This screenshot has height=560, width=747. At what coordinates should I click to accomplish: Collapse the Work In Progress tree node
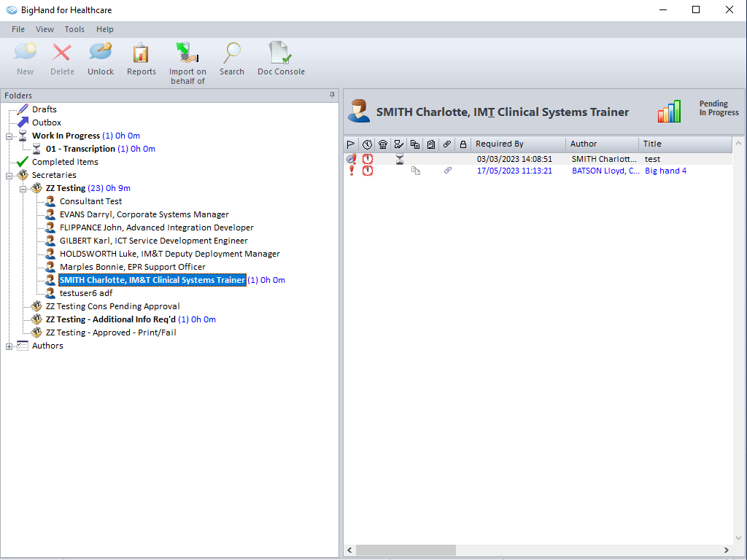[9, 136]
